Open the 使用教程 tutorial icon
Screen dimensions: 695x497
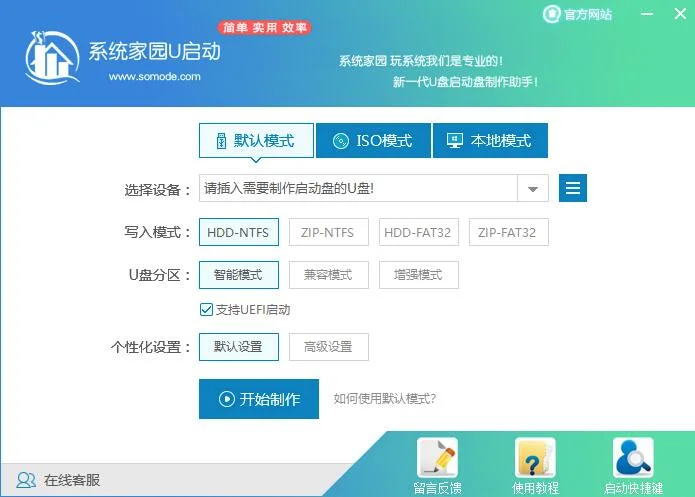tap(535, 459)
